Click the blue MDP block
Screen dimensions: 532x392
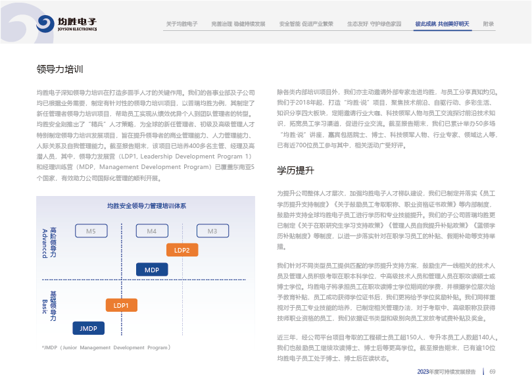pyautogui.click(x=152, y=270)
